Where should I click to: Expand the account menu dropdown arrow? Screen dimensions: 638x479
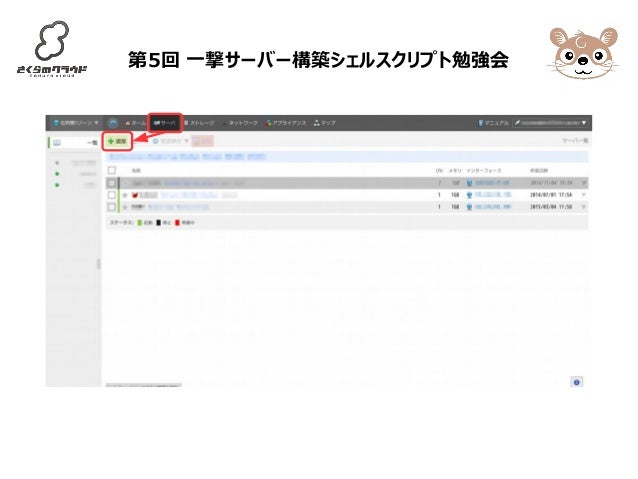pyautogui.click(x=584, y=123)
